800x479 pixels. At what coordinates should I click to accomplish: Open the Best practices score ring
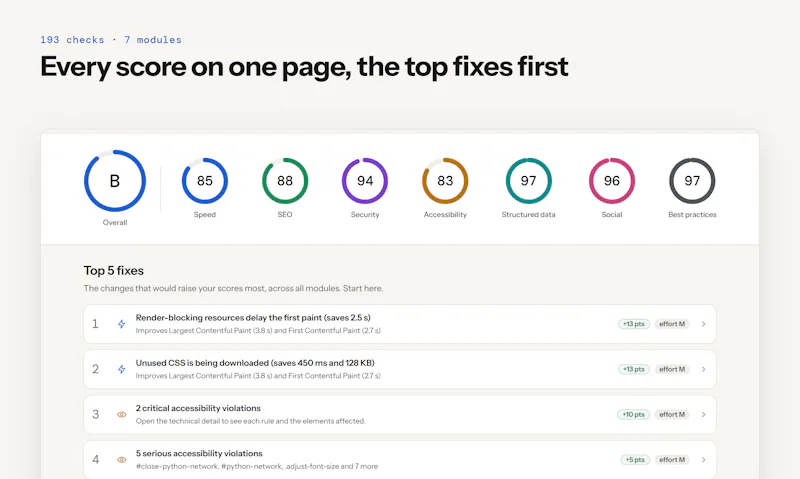tap(692, 181)
